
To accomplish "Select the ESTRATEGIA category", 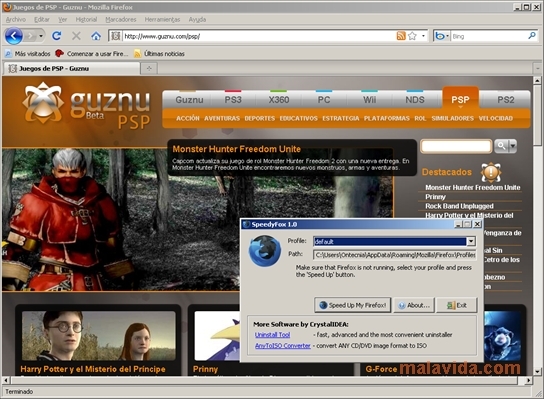I will pos(341,118).
